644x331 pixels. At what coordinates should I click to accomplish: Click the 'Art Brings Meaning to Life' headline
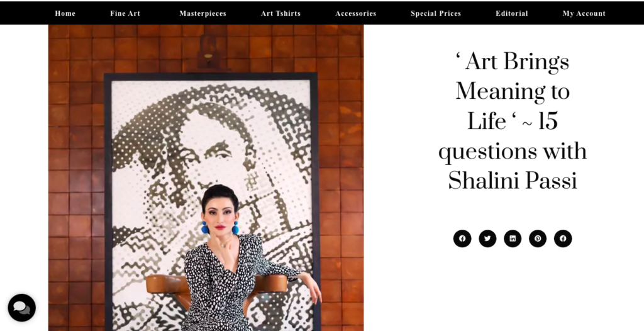tap(512, 91)
